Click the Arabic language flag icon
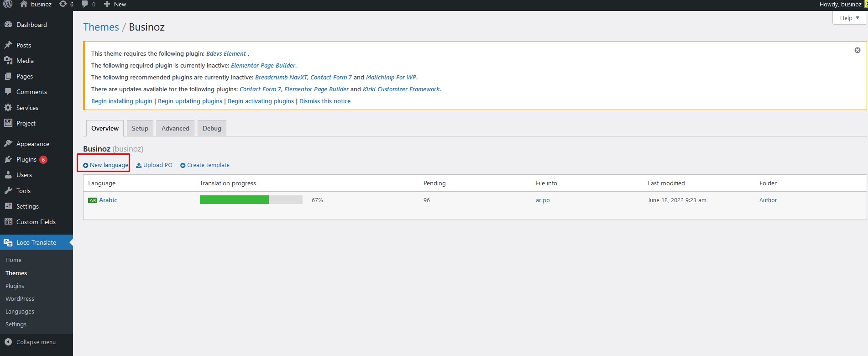868x356 pixels. pos(93,200)
